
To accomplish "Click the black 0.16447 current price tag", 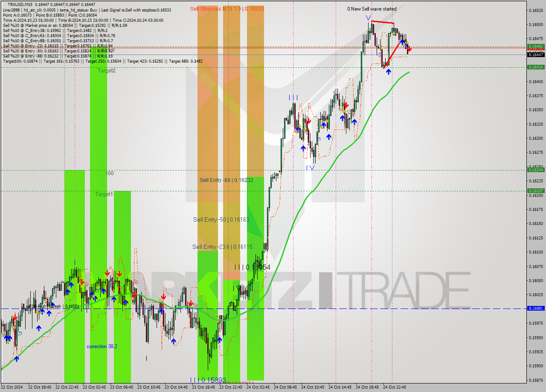I will 536,55.
